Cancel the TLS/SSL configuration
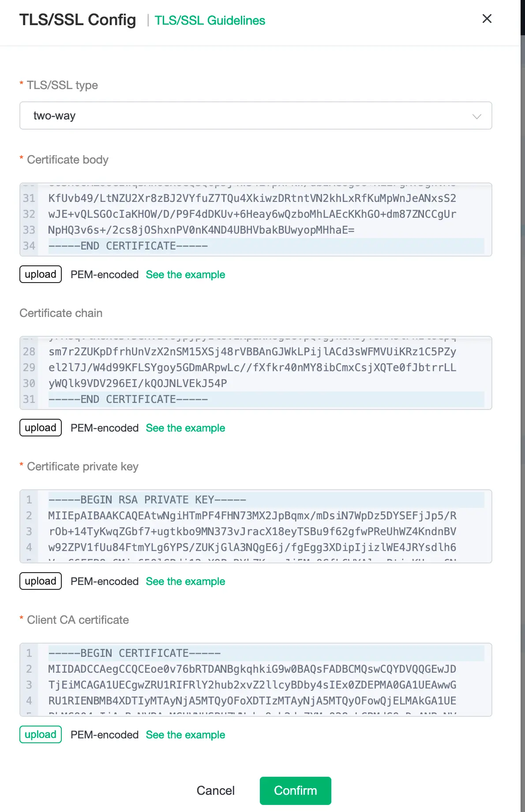The image size is (525, 812). point(215,790)
